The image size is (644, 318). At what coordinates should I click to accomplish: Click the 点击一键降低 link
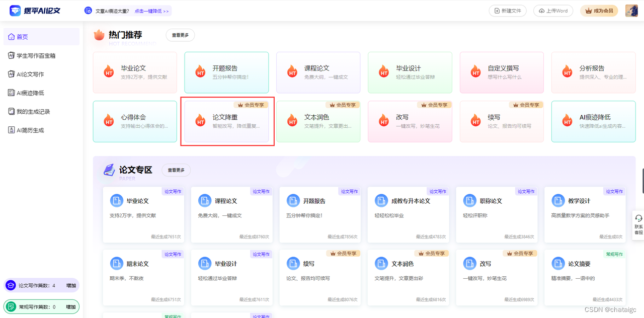[x=151, y=11]
